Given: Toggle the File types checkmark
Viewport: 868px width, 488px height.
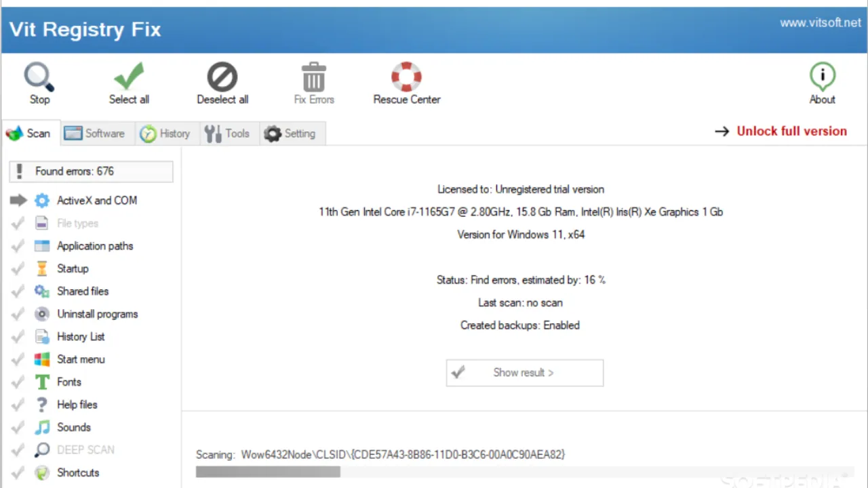Looking at the screenshot, I should [x=18, y=223].
